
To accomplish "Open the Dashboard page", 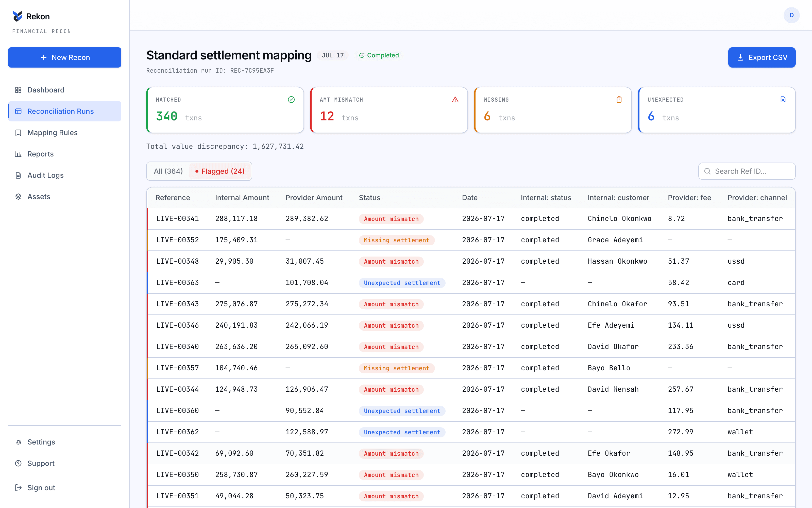I will (x=65, y=90).
